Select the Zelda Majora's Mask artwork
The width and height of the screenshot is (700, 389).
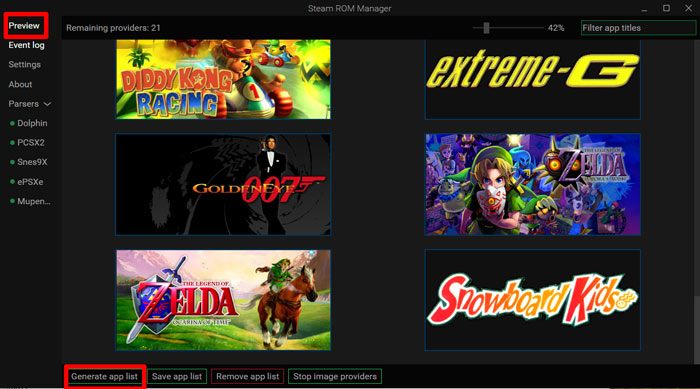point(533,184)
